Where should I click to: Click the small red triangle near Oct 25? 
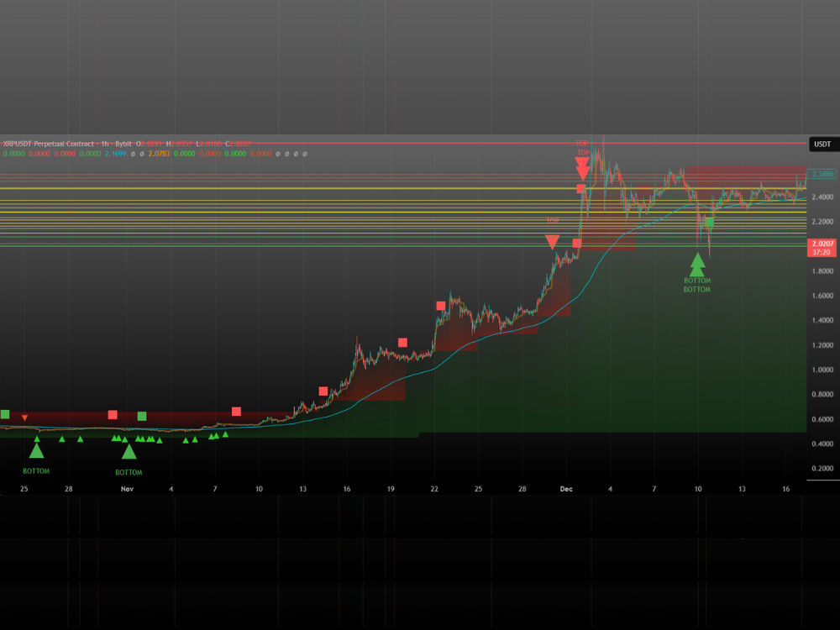(x=24, y=417)
